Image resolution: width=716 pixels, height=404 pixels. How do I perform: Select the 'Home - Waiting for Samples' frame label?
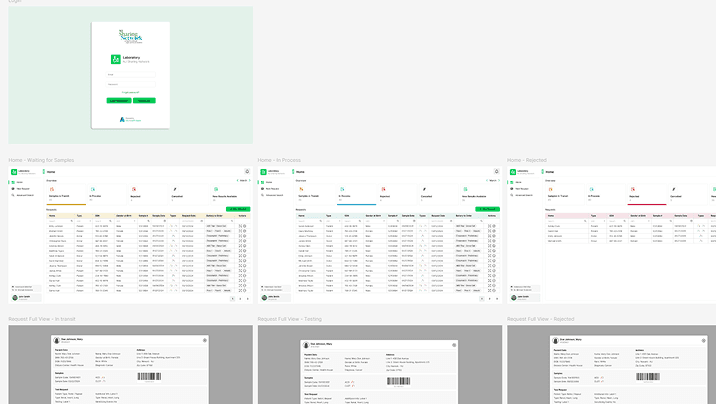44,160
